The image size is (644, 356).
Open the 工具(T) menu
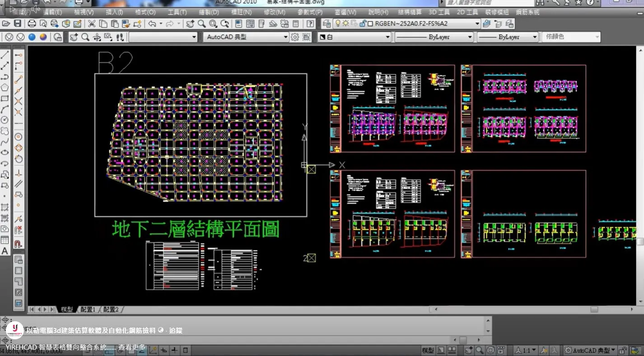tap(177, 12)
